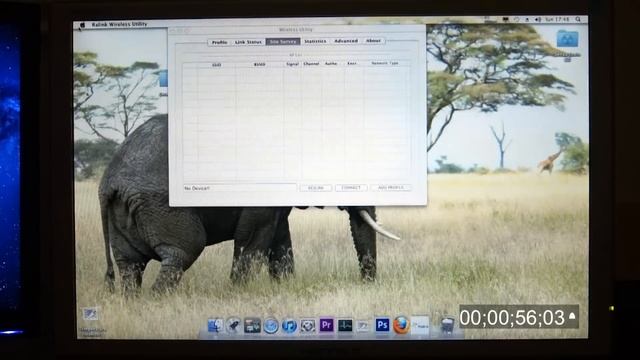The height and width of the screenshot is (360, 640).
Task: Click the SSID column header
Action: click(x=217, y=65)
